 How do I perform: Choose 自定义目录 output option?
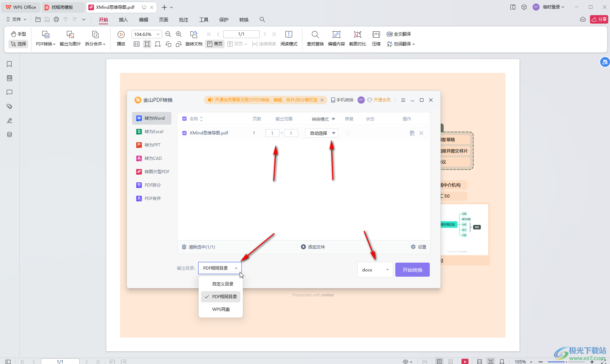(x=221, y=284)
